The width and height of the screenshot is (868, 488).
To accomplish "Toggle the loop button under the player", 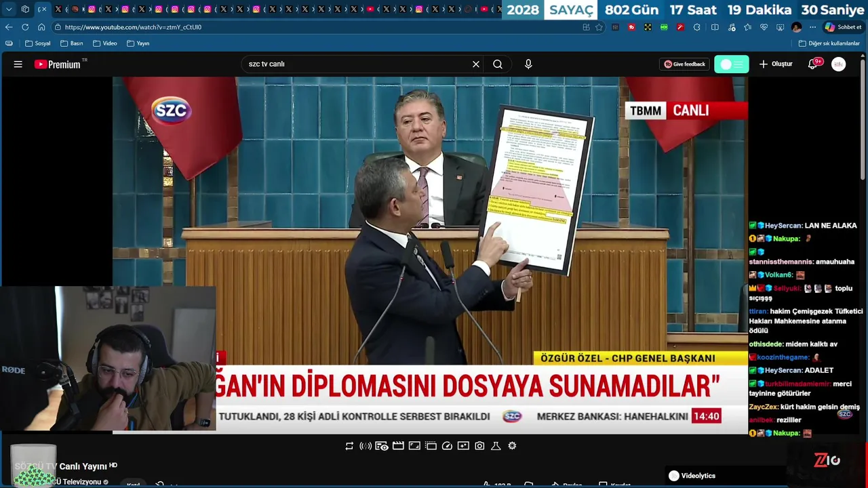I will [349, 446].
